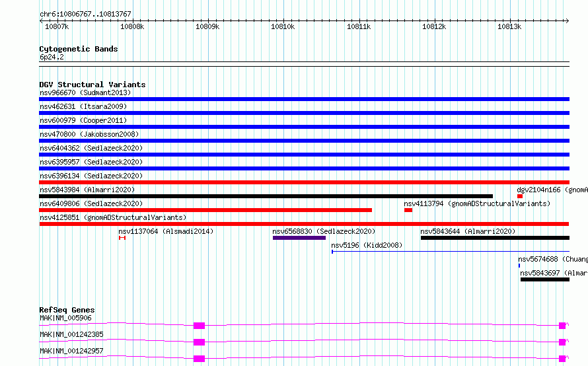Click the left arrowhead of the ruler
Viewport: 588px width, 366px height.
(x=41, y=20)
